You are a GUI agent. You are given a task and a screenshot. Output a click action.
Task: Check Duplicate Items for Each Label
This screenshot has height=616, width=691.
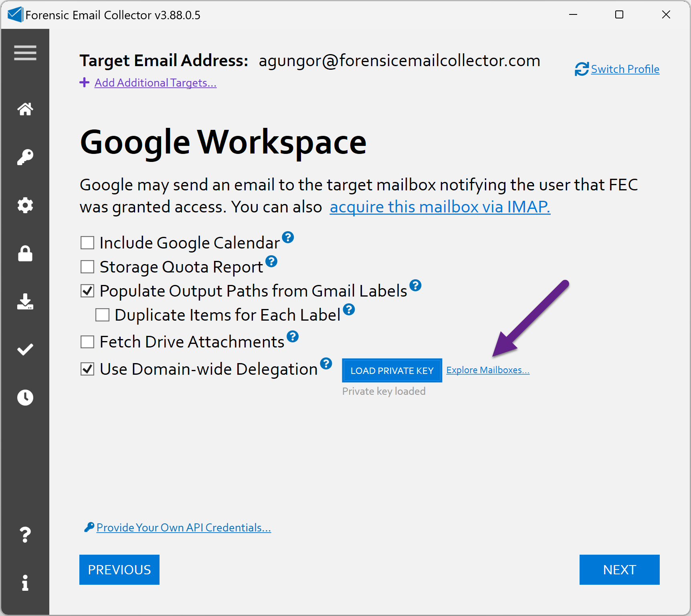tap(102, 315)
